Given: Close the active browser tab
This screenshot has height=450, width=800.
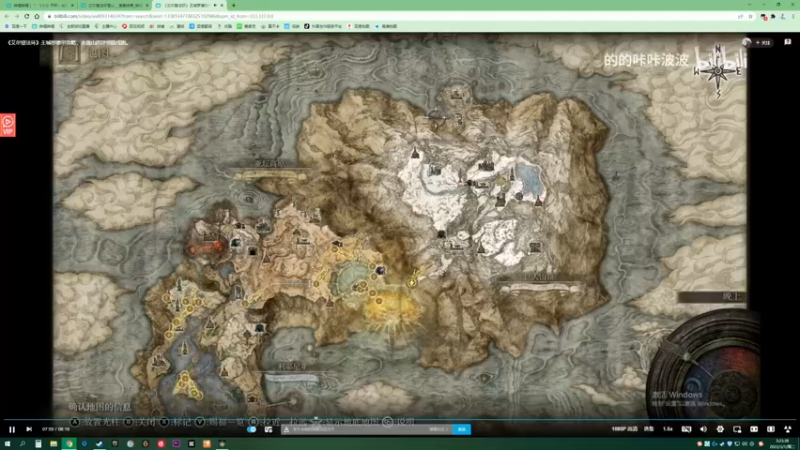Looking at the screenshot, I should 222,5.
